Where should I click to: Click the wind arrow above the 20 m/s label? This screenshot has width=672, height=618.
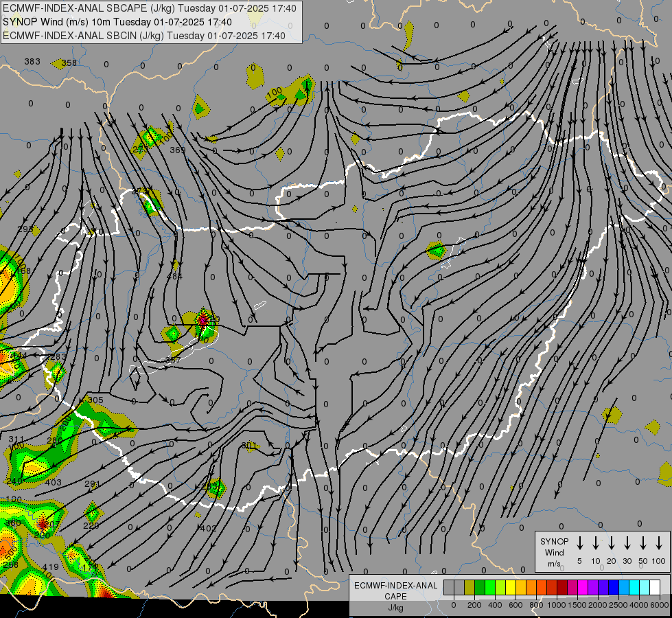tap(612, 542)
